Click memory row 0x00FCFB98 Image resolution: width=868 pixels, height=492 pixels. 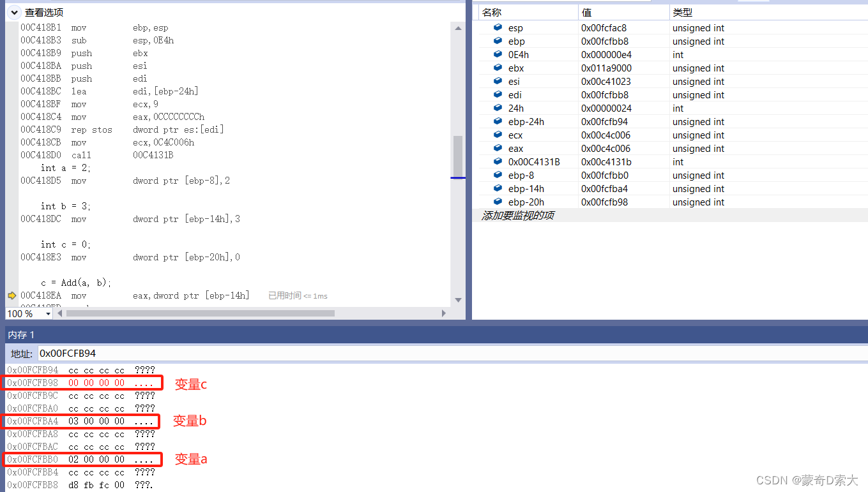[81, 383]
